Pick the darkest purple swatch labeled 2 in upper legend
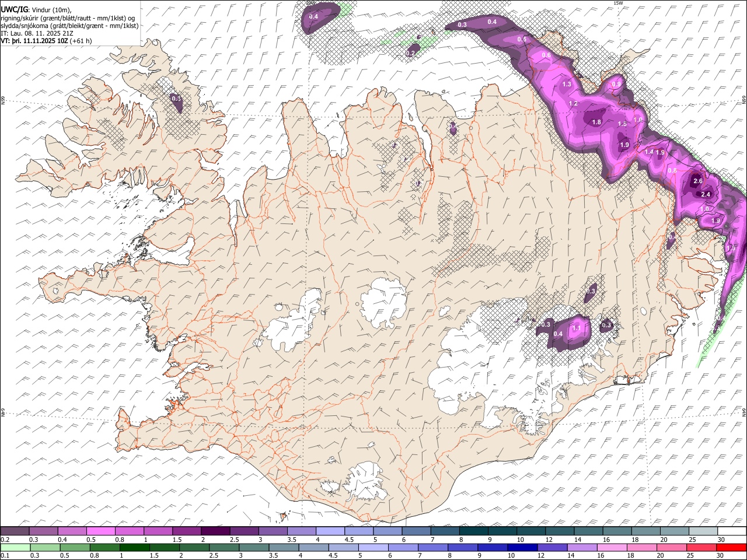Screen dimensions: 747x560 [215, 531]
